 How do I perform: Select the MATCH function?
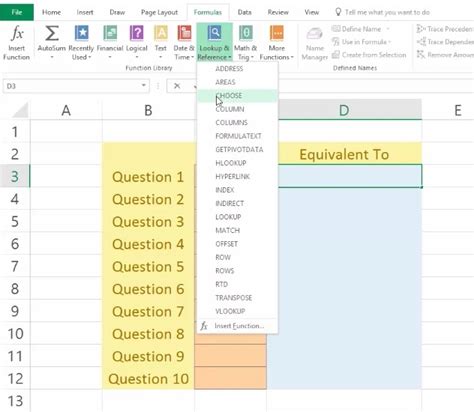tap(237, 230)
